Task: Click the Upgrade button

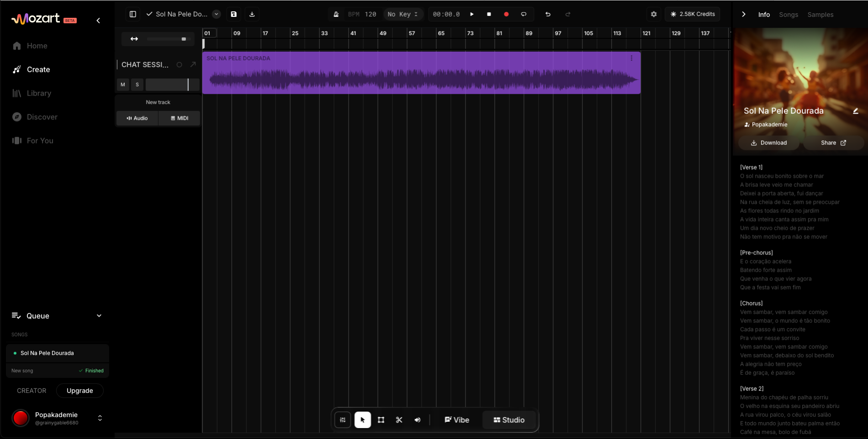Action: 80,391
